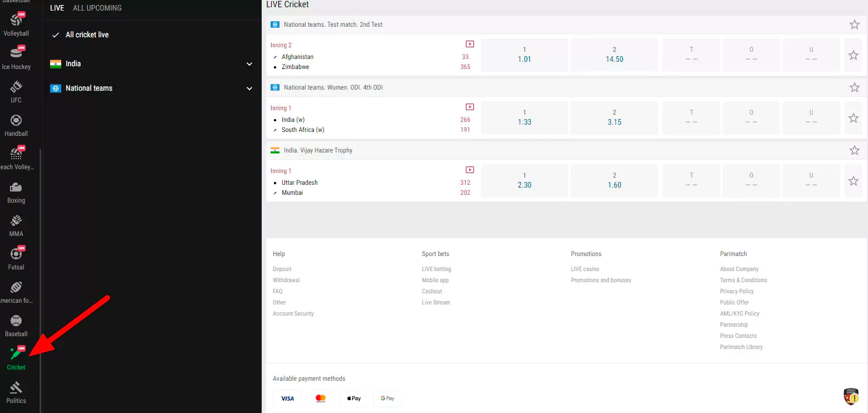The width and height of the screenshot is (868, 413).
Task: Expand the India league list
Action: point(249,64)
